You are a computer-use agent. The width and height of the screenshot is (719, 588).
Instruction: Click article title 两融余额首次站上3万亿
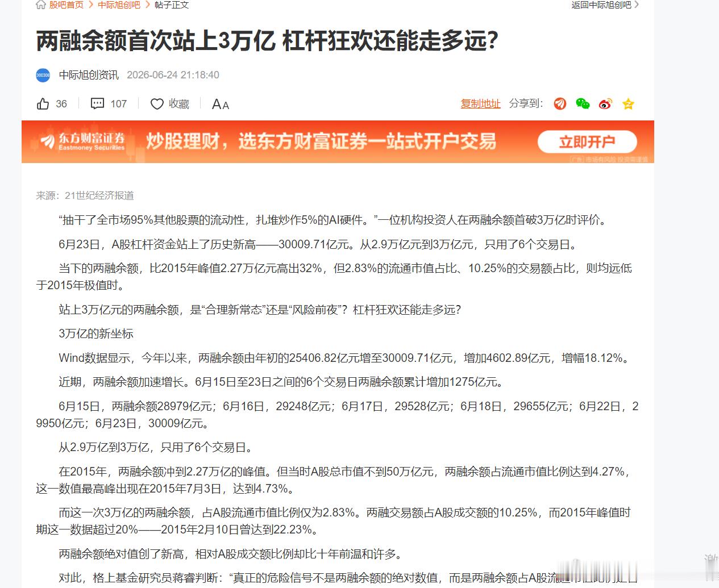click(x=268, y=41)
